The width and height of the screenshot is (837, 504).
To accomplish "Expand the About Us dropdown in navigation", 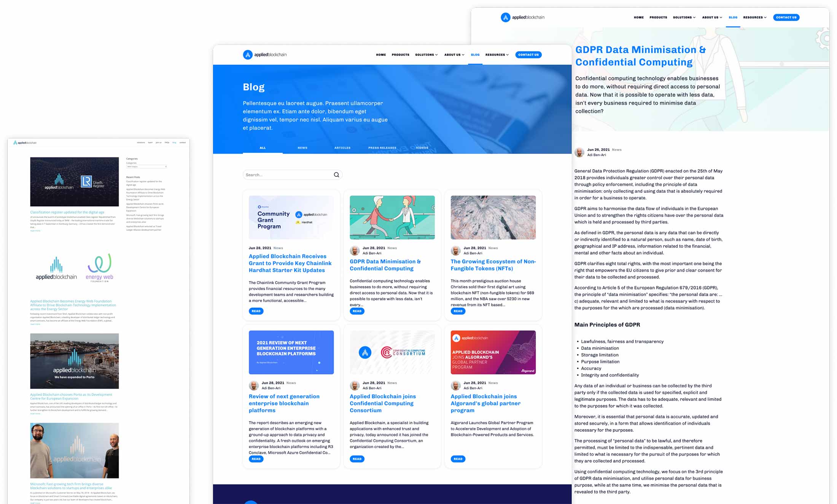I will click(x=713, y=17).
